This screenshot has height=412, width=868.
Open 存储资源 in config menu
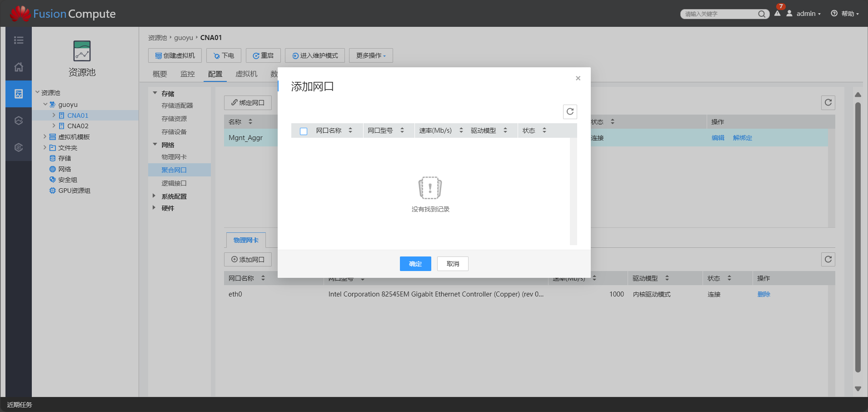(x=174, y=119)
